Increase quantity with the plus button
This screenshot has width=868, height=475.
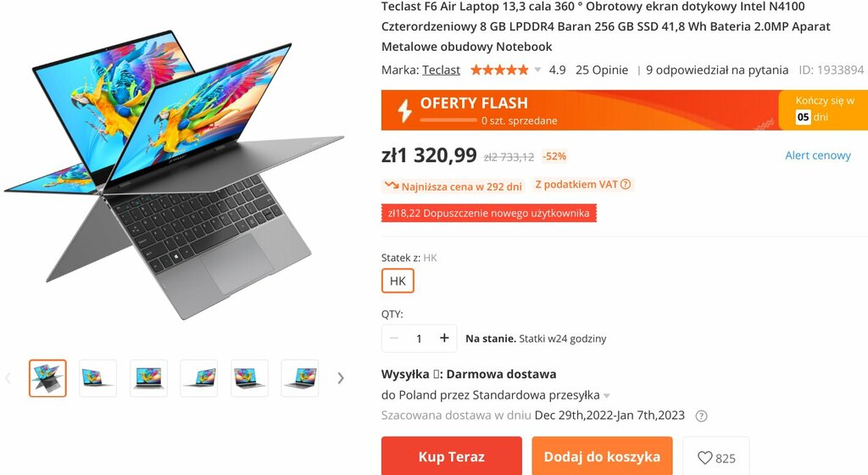point(444,338)
